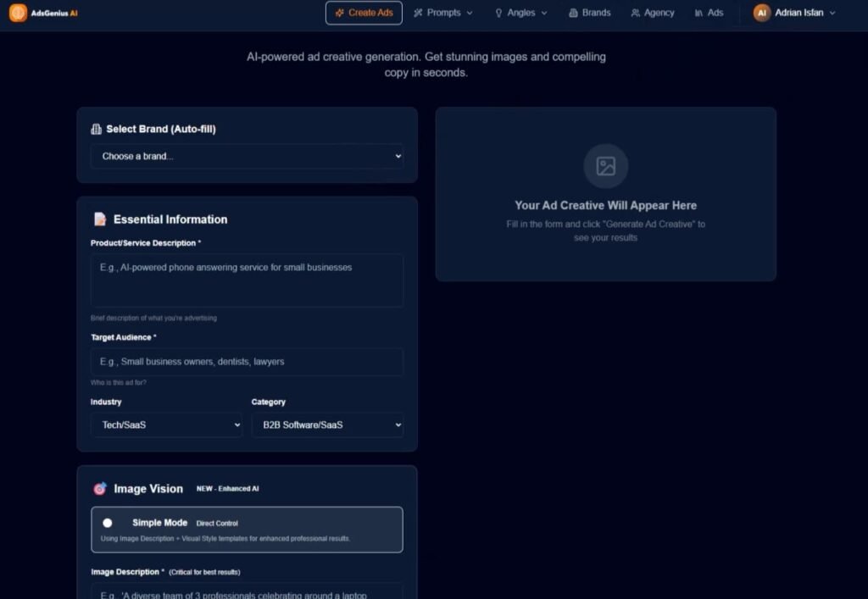Click the Create Ads button
Viewport: 868px width, 599px height.
point(363,13)
